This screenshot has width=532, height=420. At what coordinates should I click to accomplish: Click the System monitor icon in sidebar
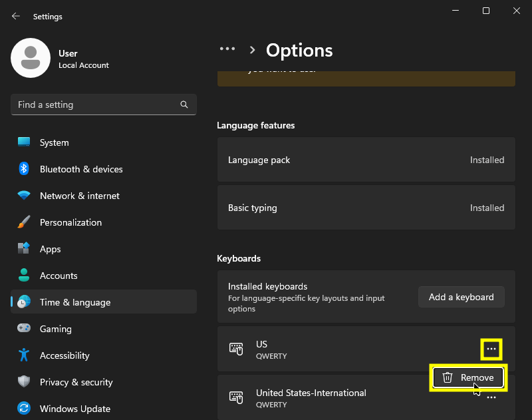point(24,142)
